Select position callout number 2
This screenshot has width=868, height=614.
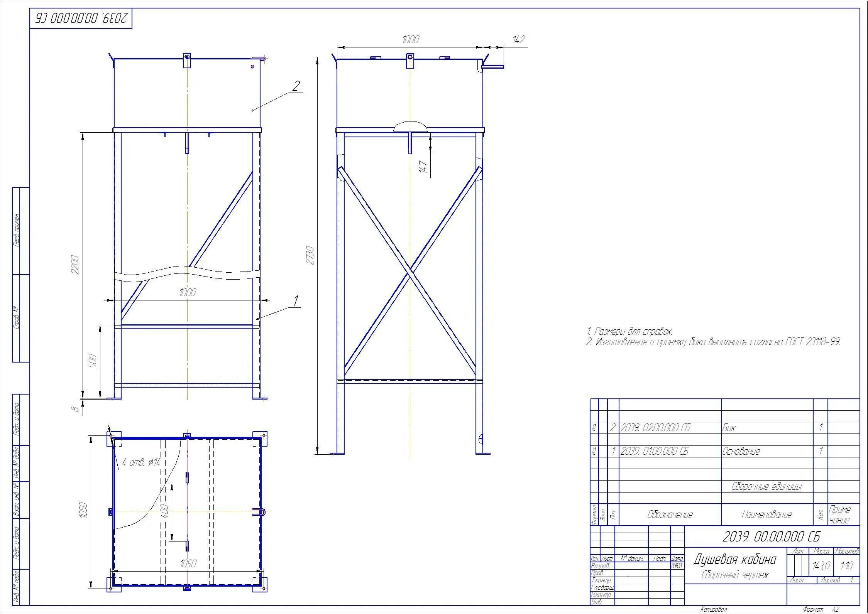[x=296, y=86]
